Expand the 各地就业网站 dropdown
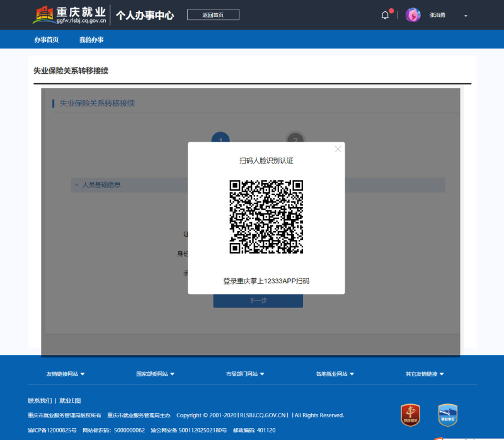504x440 pixels. [335, 374]
